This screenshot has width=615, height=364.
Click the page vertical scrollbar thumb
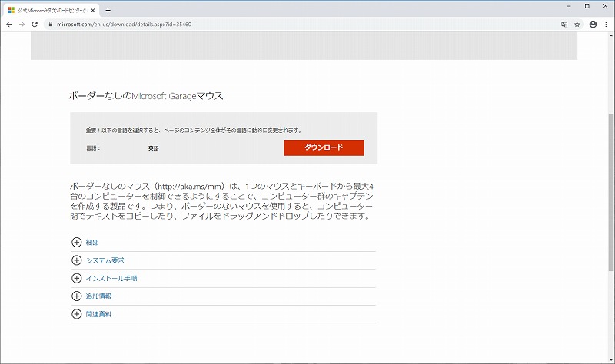[x=611, y=192]
